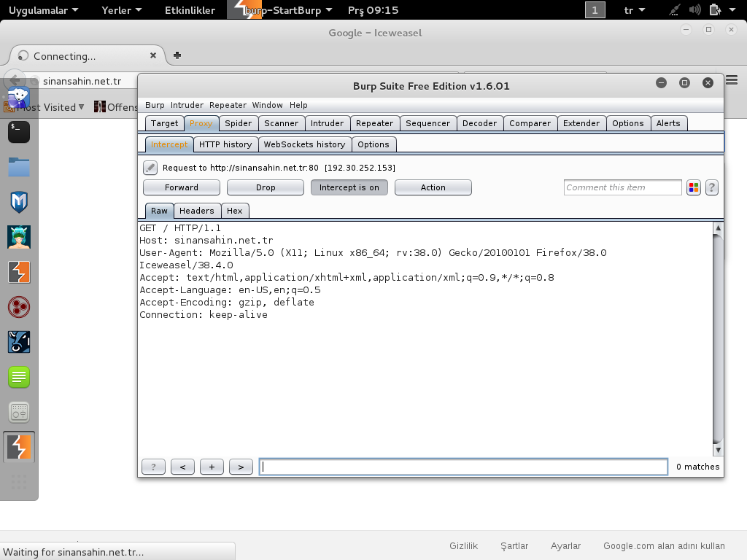Click the search help question mark button

tap(153, 467)
